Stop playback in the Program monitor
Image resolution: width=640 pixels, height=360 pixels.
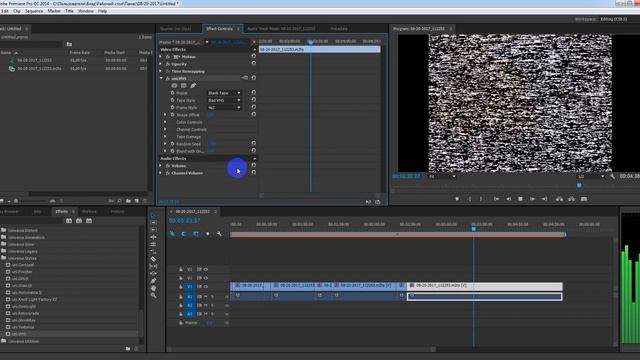[x=520, y=199]
